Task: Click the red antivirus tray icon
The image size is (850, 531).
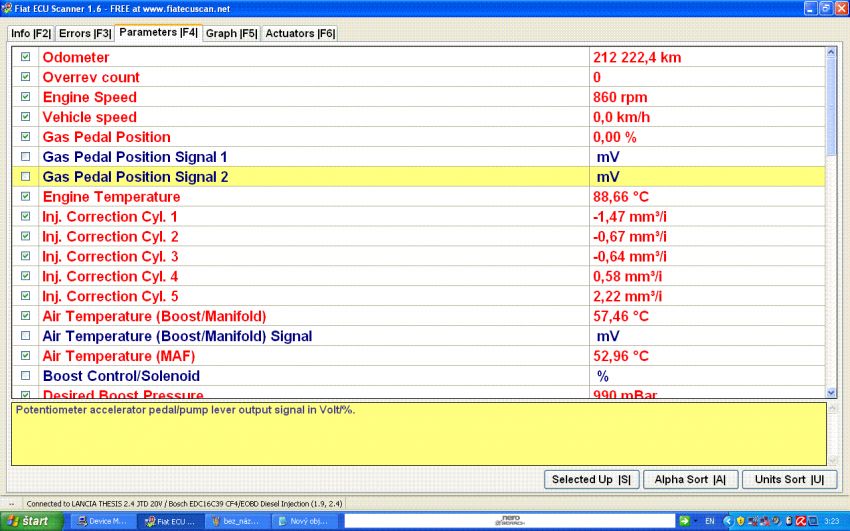Action: tap(801, 521)
